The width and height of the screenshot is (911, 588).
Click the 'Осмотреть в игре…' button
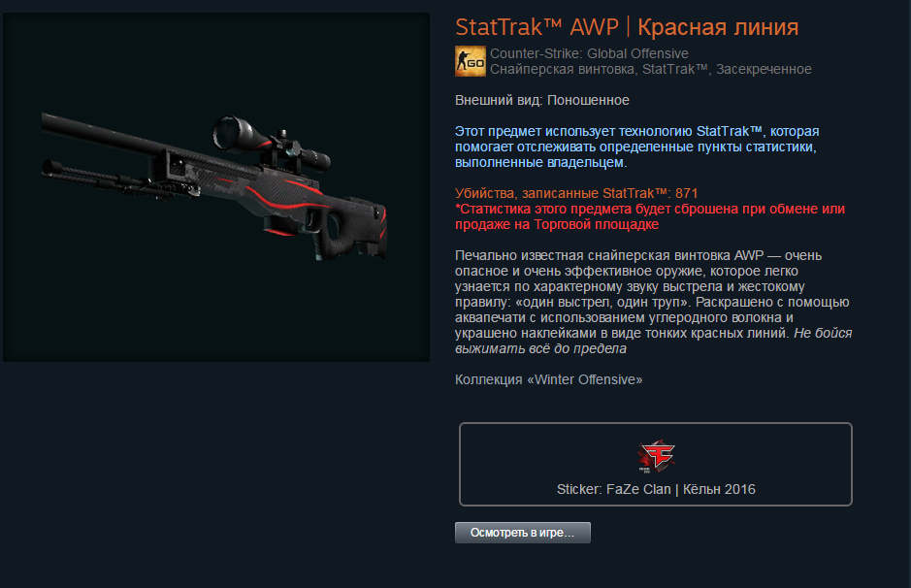[522, 533]
